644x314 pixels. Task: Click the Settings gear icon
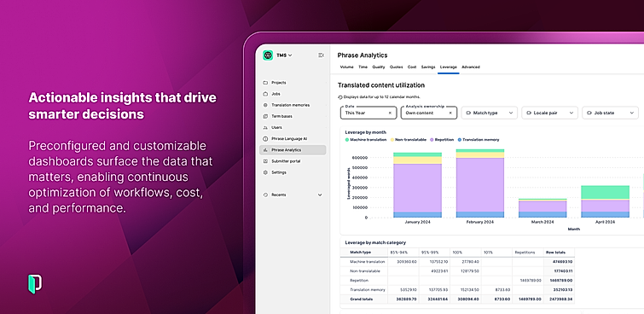(265, 172)
